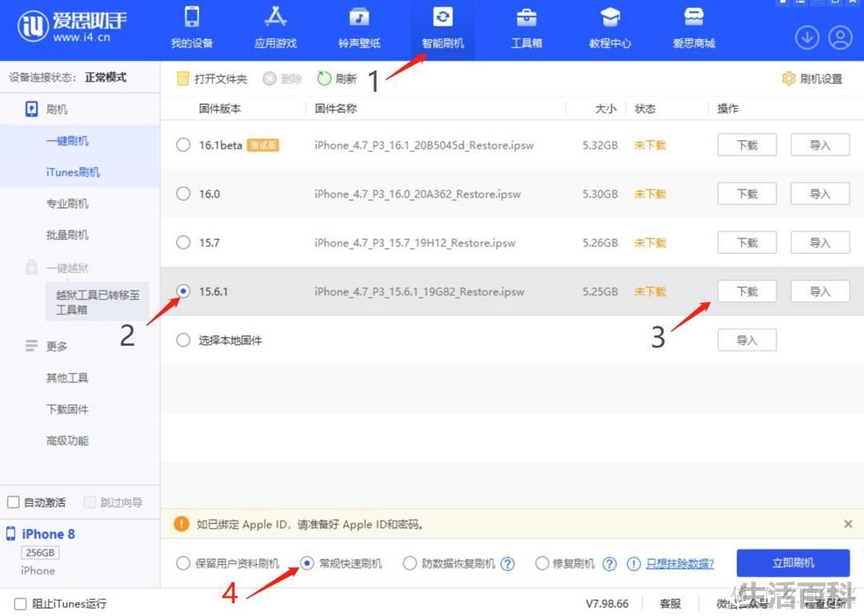Open the download manager arrow icon
864x616 pixels.
[807, 38]
